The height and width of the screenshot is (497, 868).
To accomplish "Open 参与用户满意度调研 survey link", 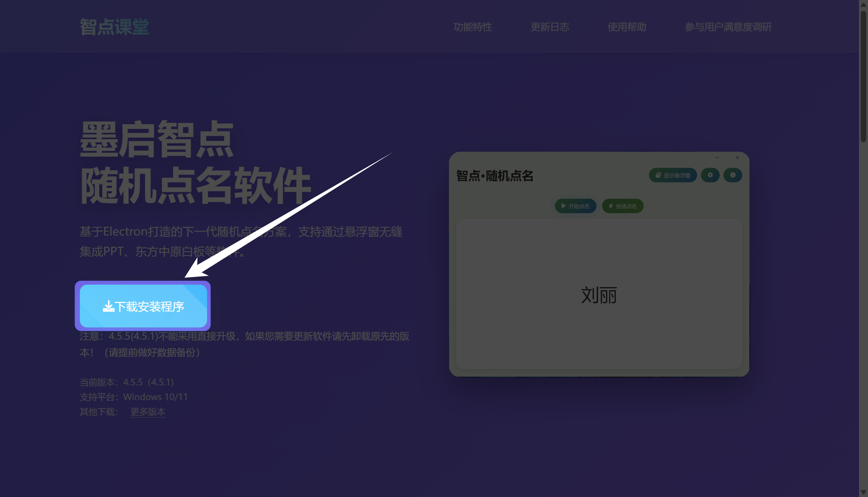I will (x=728, y=27).
